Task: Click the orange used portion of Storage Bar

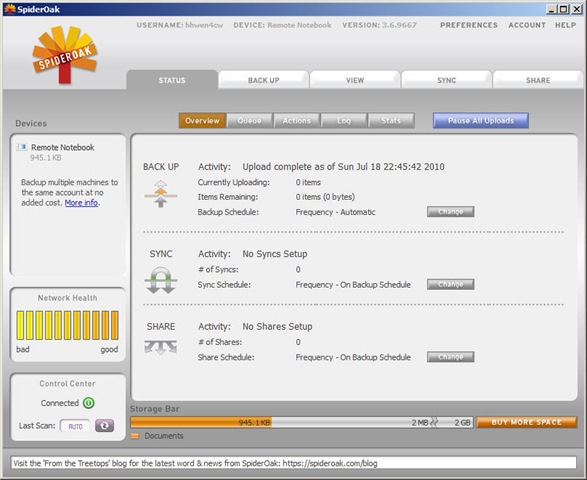Action: pos(201,422)
